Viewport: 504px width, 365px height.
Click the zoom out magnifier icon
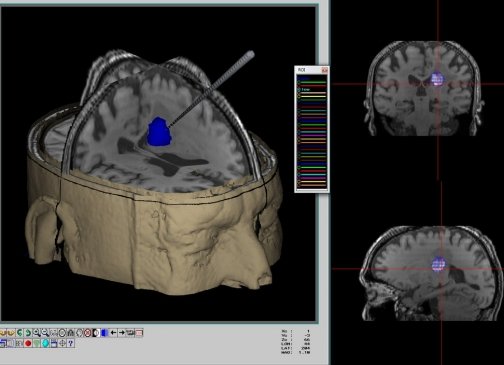click(x=45, y=333)
